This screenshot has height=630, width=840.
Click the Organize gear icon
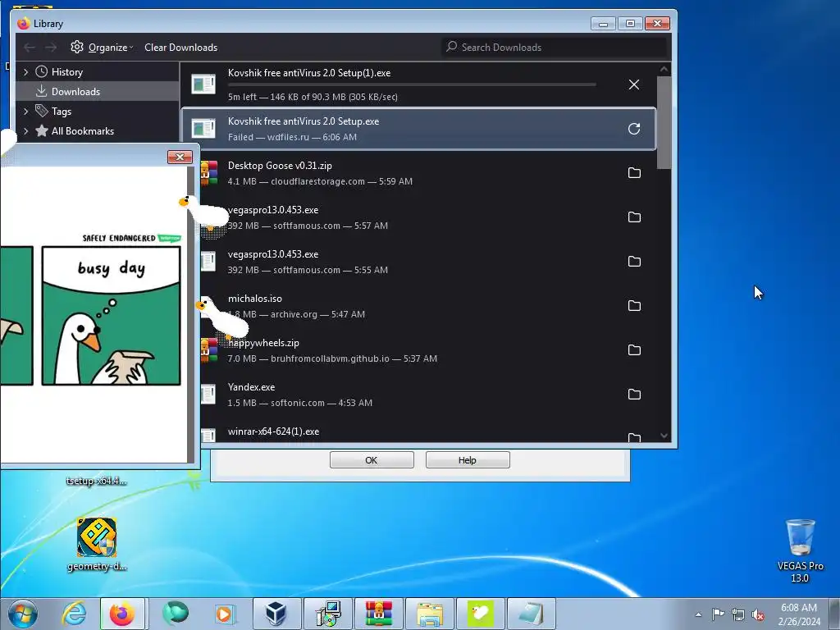[77, 47]
